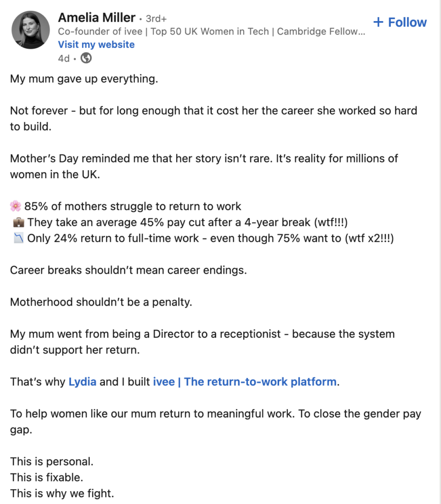Click the 'This is personal.' line
This screenshot has height=504, width=441.
click(52, 462)
